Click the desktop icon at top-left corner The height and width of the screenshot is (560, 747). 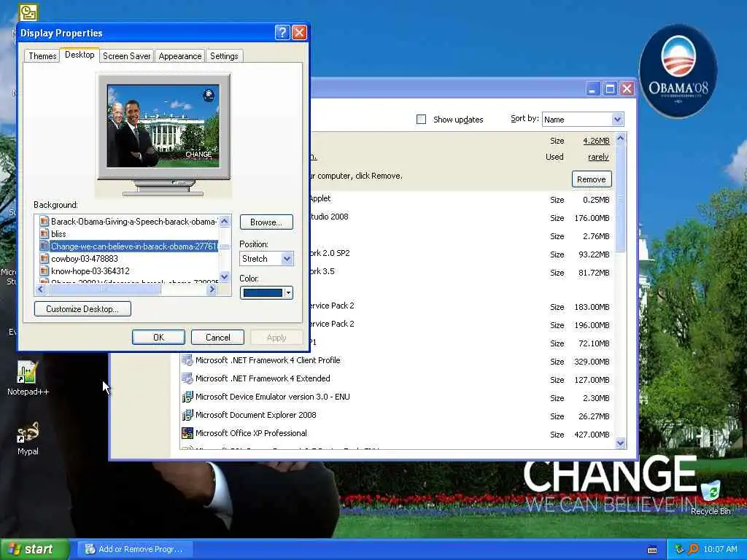pos(28,12)
